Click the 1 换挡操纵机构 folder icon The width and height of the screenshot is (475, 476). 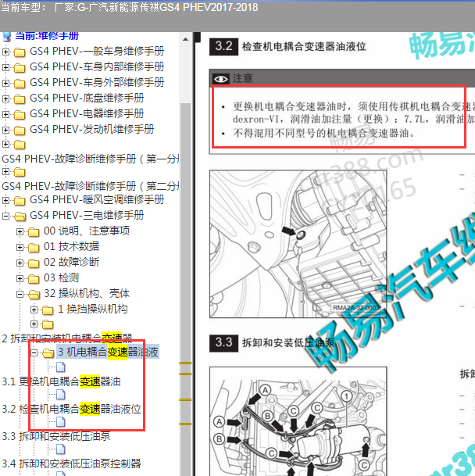click(x=48, y=310)
